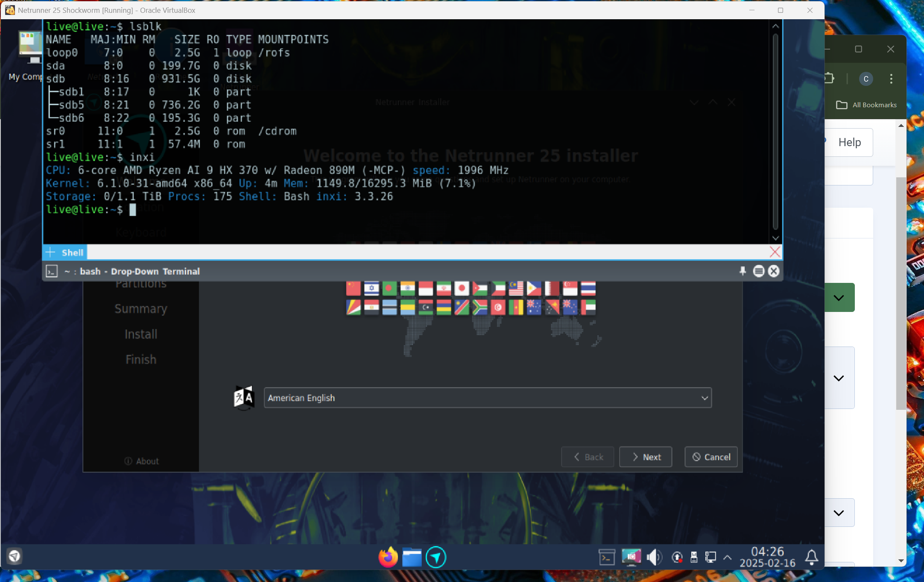Click the Next button
The image size is (924, 582).
tap(645, 457)
